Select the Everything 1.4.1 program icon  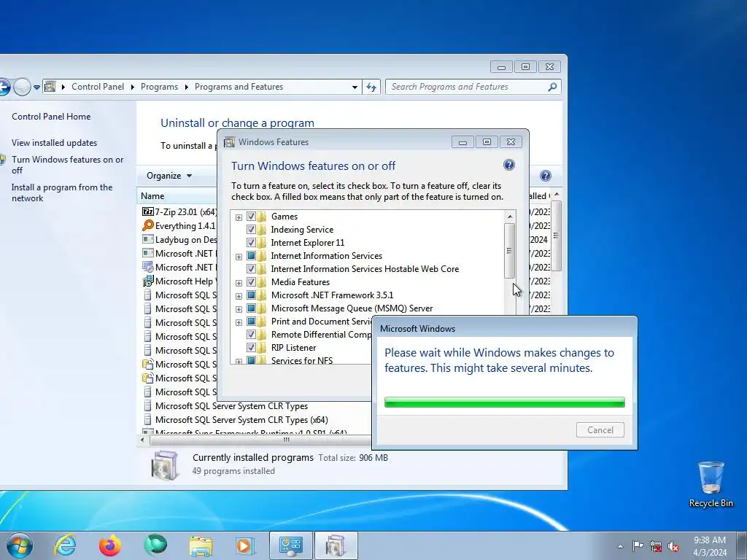[147, 226]
